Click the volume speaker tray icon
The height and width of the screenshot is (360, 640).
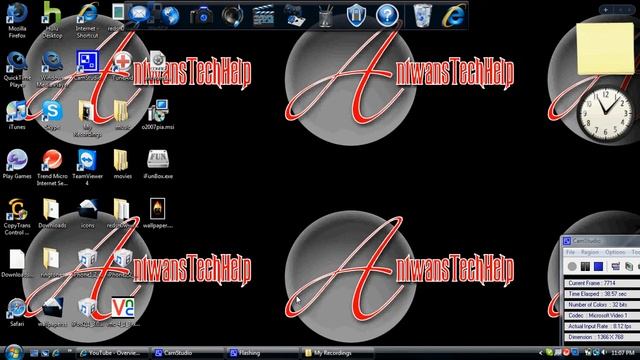[604, 353]
